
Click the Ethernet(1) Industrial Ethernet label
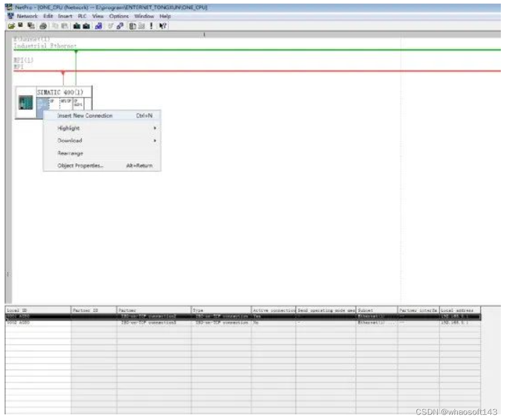(45, 43)
